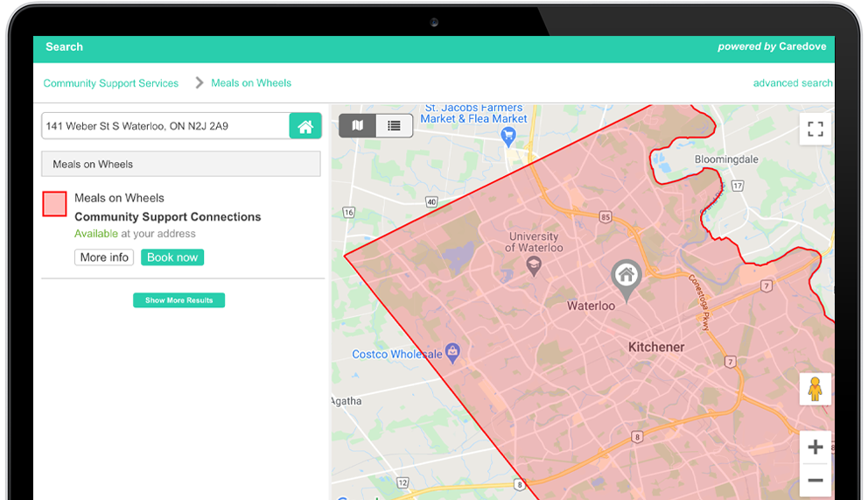This screenshot has width=868, height=500.
Task: Click More info button
Action: tap(104, 257)
